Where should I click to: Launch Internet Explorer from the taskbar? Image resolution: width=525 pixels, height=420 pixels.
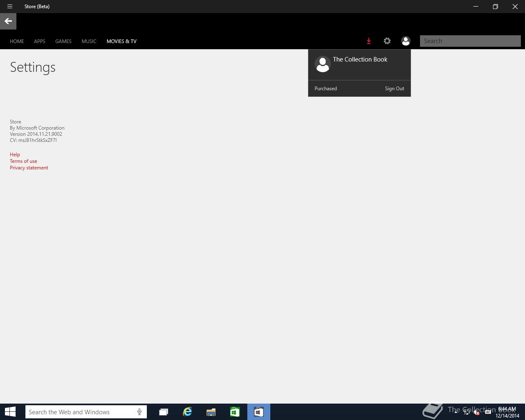(x=187, y=412)
